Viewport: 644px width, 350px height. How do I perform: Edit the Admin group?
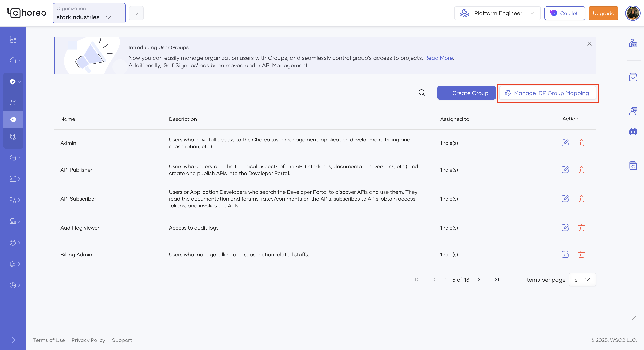[565, 143]
